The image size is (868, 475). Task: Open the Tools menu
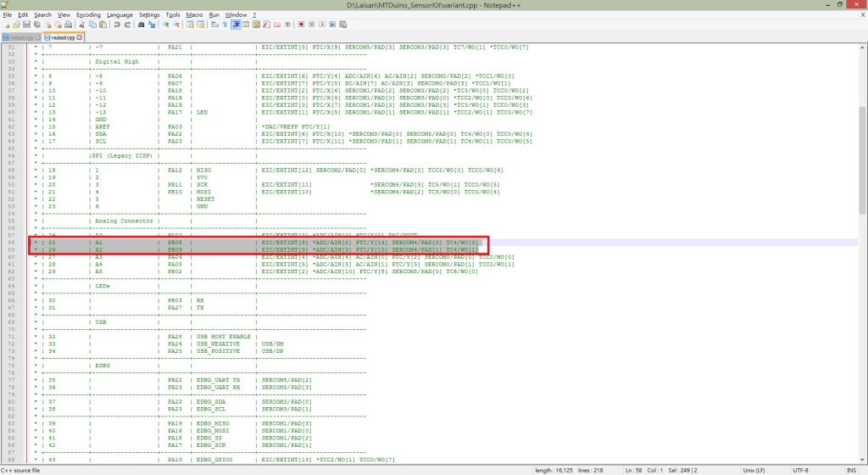click(173, 15)
